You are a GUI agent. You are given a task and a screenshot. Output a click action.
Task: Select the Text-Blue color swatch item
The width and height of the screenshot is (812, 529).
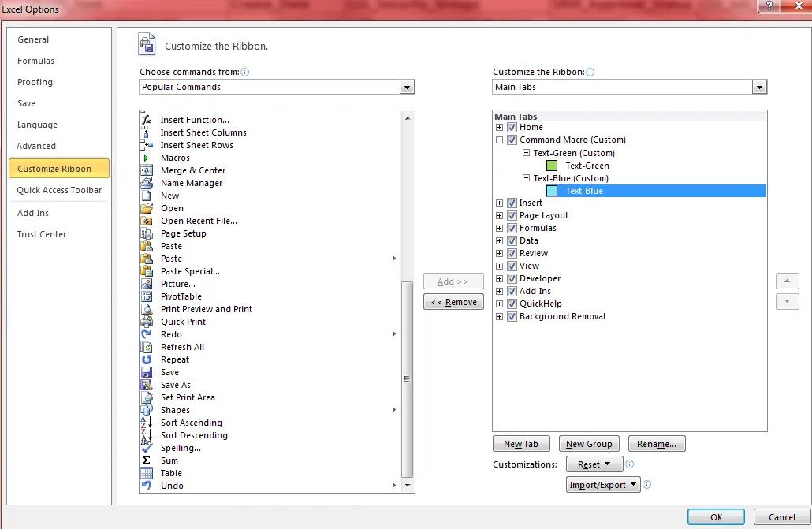point(552,191)
